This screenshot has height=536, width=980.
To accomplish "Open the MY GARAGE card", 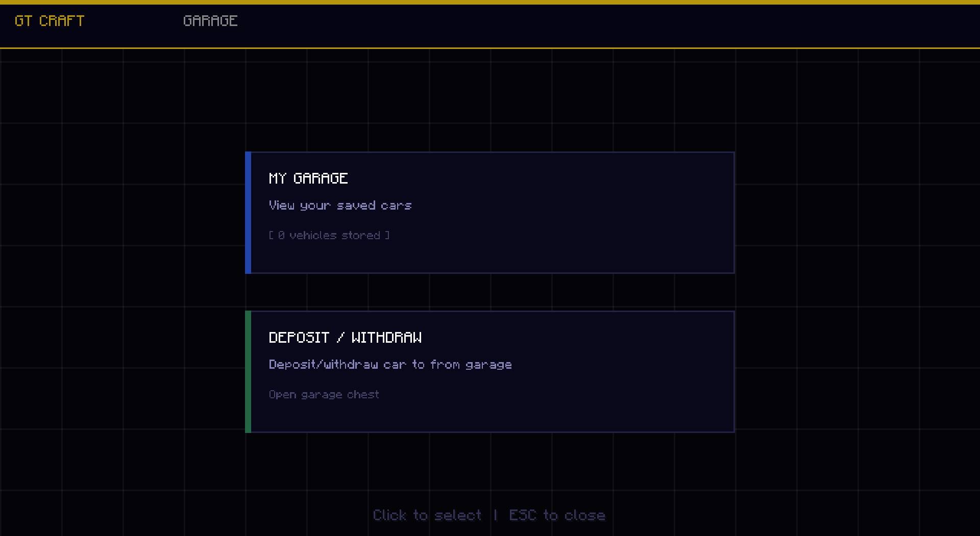I will [x=490, y=213].
